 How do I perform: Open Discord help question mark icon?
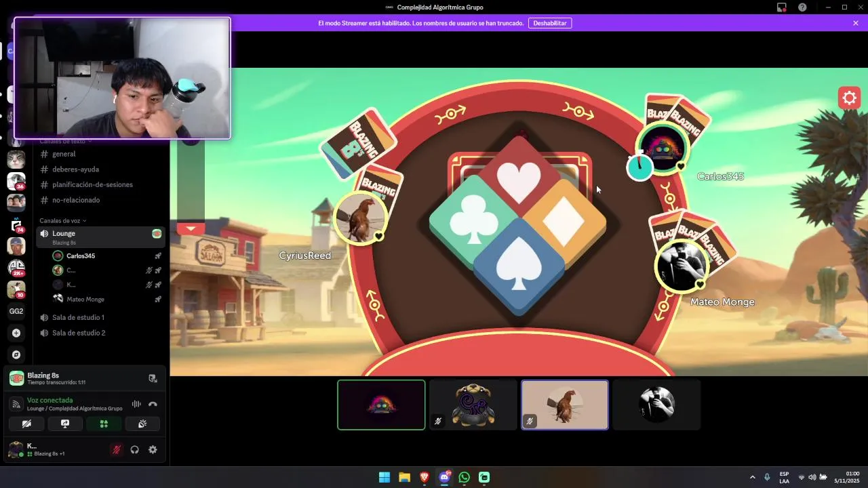[802, 7]
